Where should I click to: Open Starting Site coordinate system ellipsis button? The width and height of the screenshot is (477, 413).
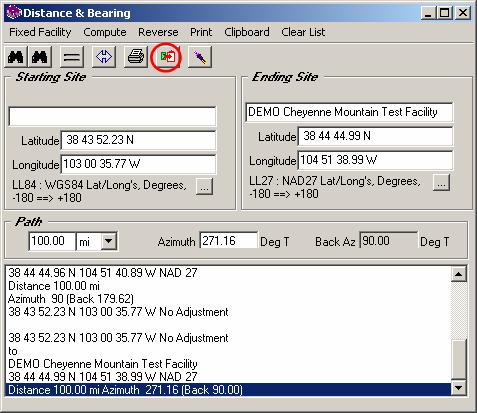(204, 187)
